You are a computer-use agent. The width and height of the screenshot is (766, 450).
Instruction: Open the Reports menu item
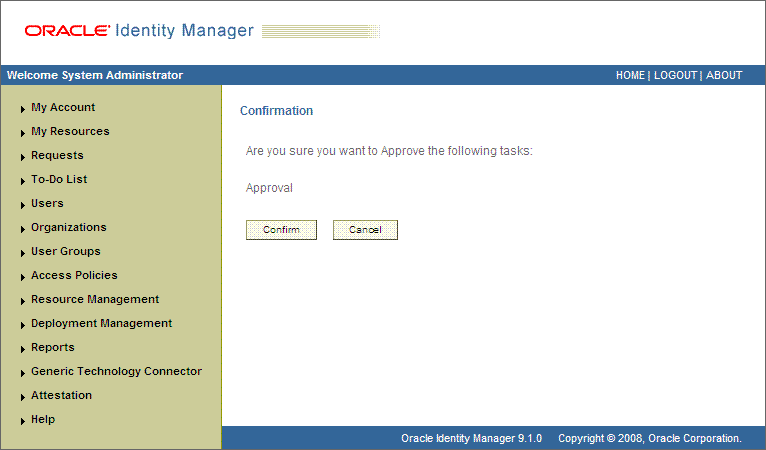(53, 347)
